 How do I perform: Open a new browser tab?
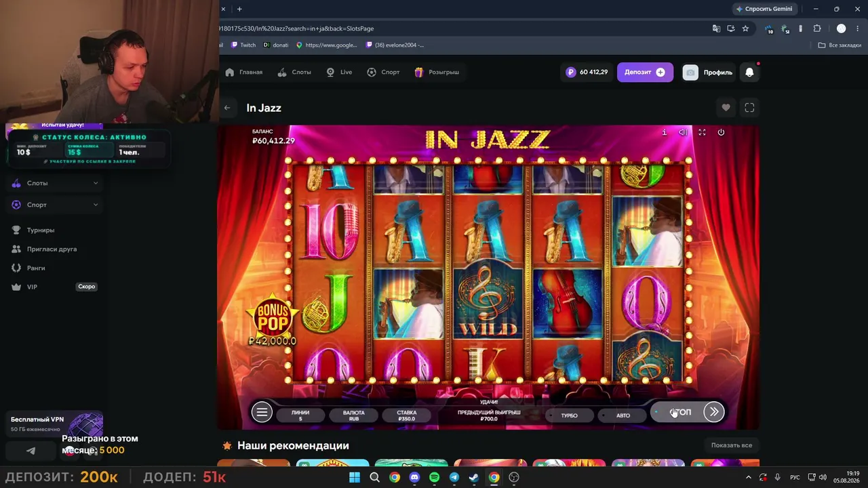[x=239, y=9]
